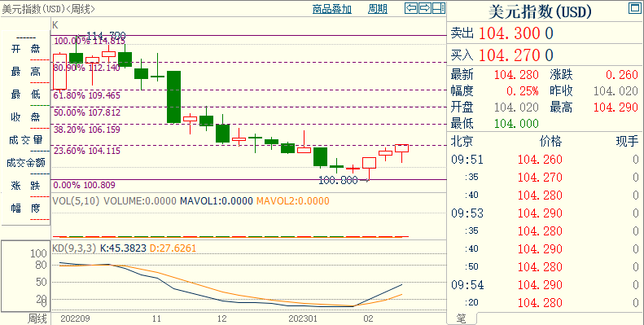
Task: Click the 50.00% 107.812 retracement line label
Action: (x=87, y=112)
